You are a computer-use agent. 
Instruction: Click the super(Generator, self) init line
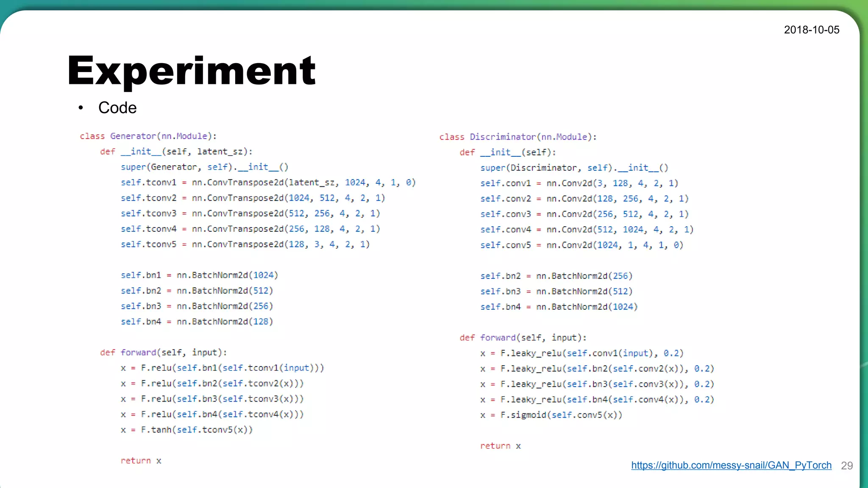204,167
